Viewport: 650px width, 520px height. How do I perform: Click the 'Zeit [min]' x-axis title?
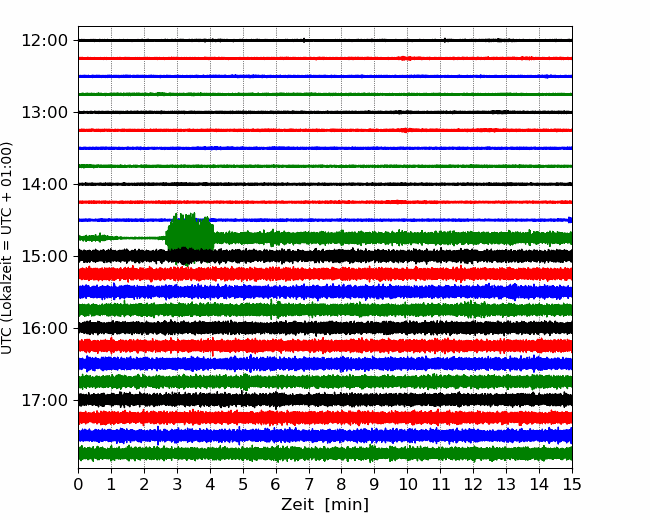pyautogui.click(x=325, y=505)
